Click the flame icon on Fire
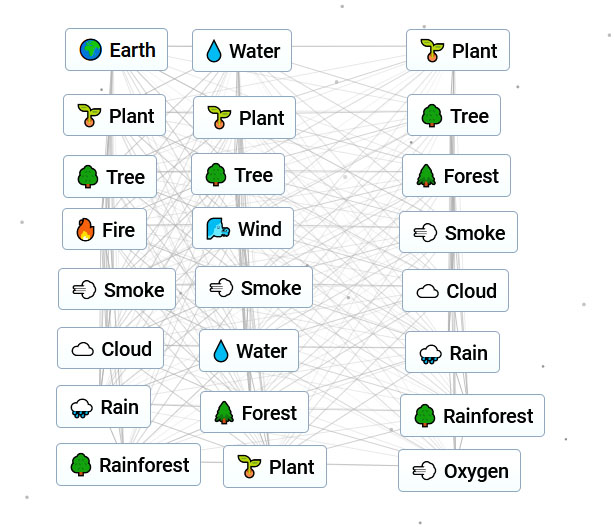 85,230
